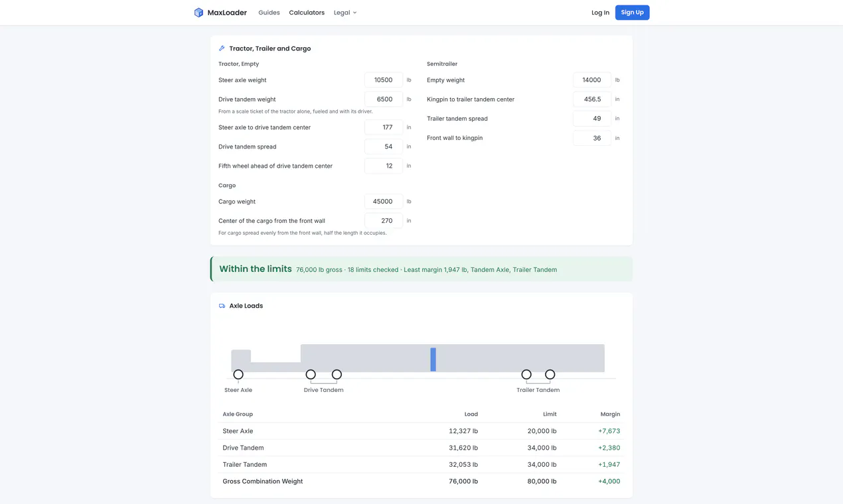The width and height of the screenshot is (843, 504).
Task: Open the Guides page
Action: tap(269, 13)
